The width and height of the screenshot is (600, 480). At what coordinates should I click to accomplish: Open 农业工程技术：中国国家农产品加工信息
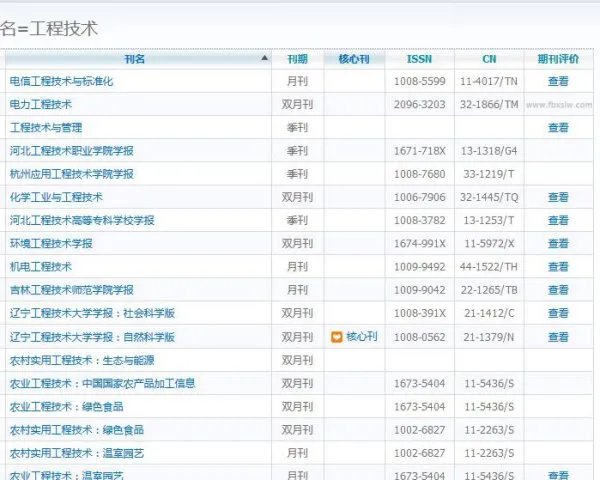pos(103,383)
